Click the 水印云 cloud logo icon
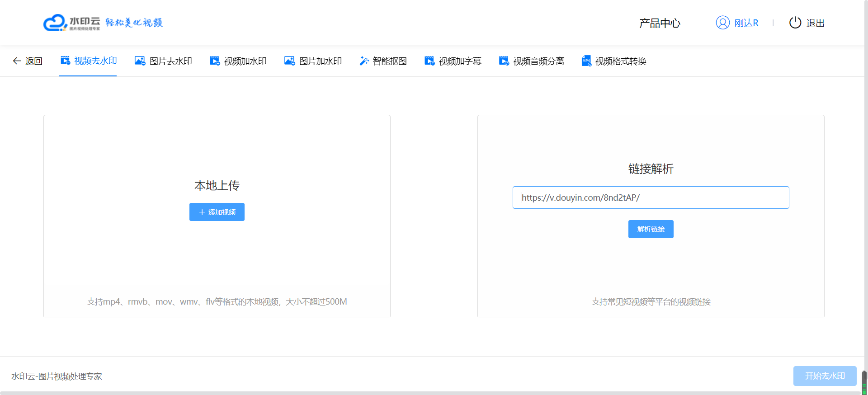The height and width of the screenshot is (395, 868). point(55,23)
